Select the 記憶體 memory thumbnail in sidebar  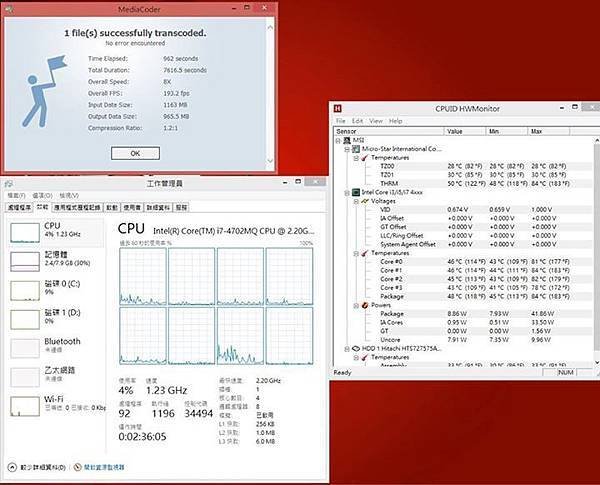pos(25,261)
